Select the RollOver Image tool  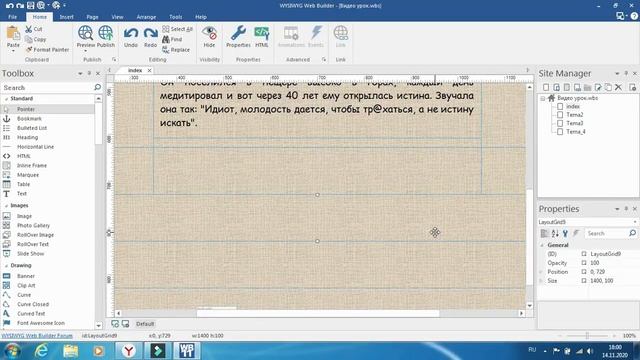pos(35,235)
